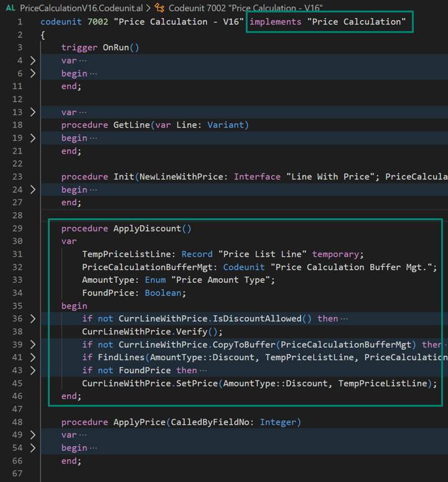This screenshot has width=448, height=482.
Task: Unfold ApplyPrice var block at line 49
Action: 32,435
